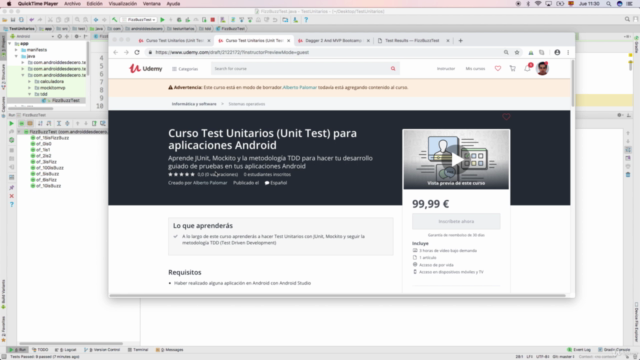Run FizzBuzzTest from the main toolbar

[x=162, y=20]
